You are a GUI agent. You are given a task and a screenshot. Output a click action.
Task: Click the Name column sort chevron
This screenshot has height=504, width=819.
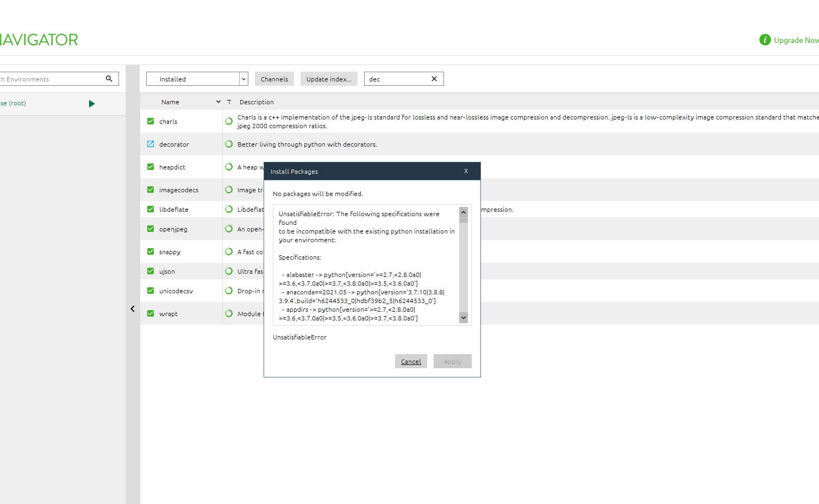[218, 102]
